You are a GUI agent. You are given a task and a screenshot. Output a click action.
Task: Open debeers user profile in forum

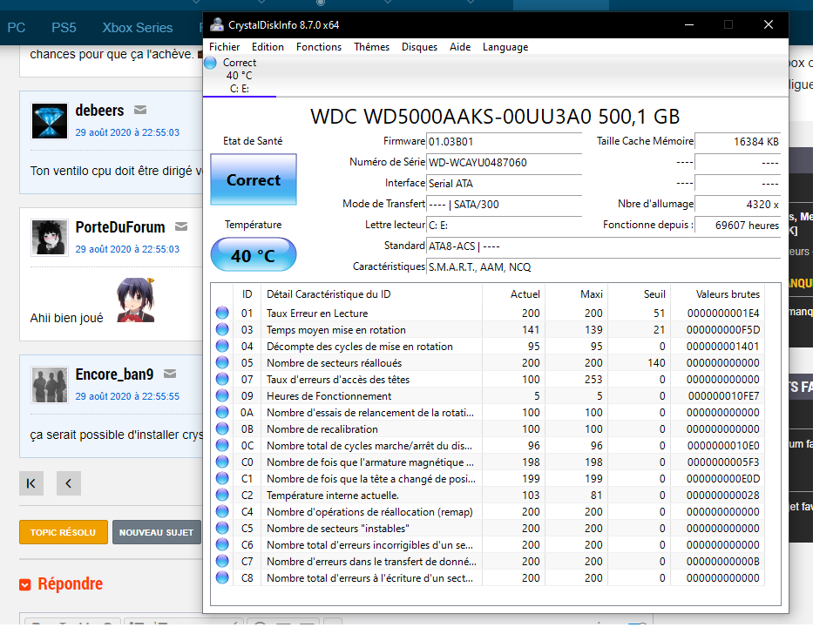(x=99, y=111)
